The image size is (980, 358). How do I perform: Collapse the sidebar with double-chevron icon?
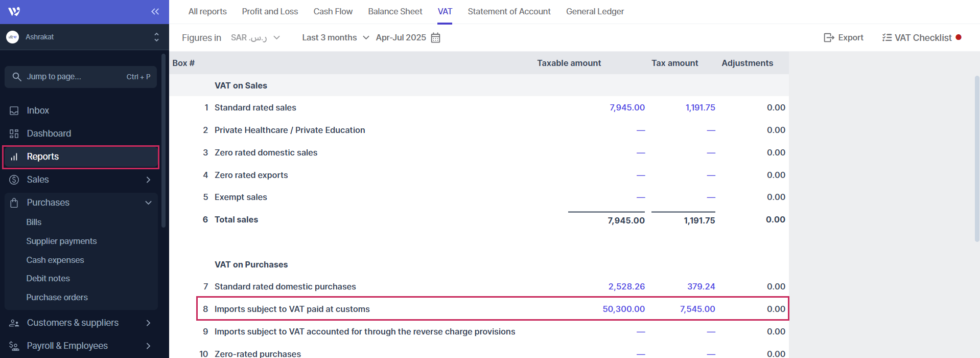point(155,12)
